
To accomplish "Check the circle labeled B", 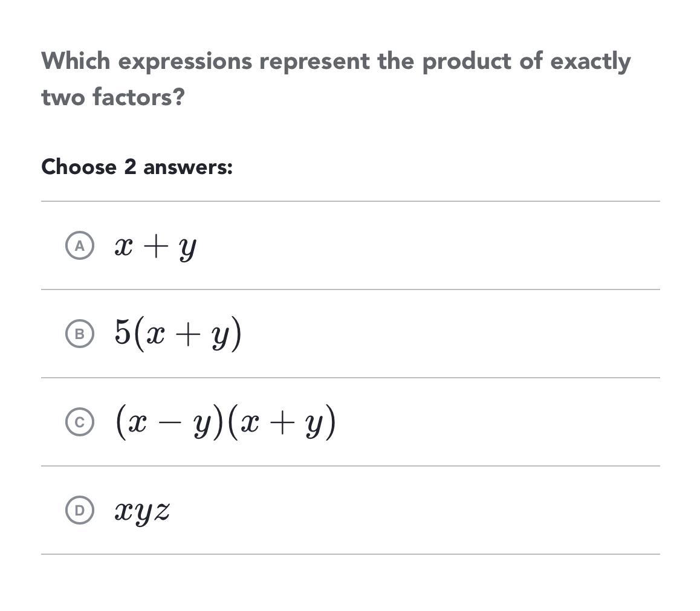I will 79,334.
